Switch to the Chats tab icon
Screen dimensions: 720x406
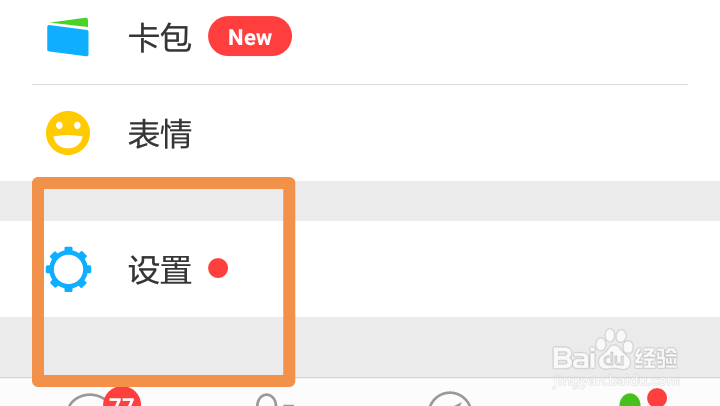click(90, 400)
